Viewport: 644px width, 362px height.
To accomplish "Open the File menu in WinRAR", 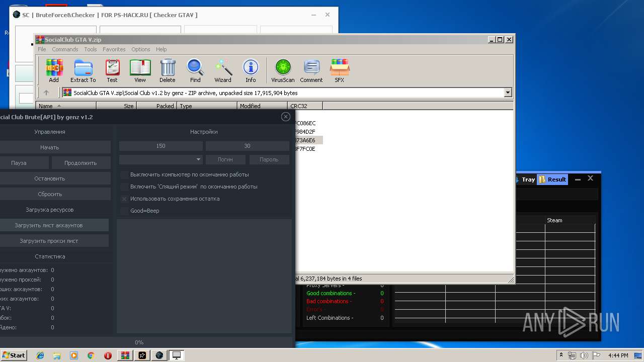I will click(42, 49).
